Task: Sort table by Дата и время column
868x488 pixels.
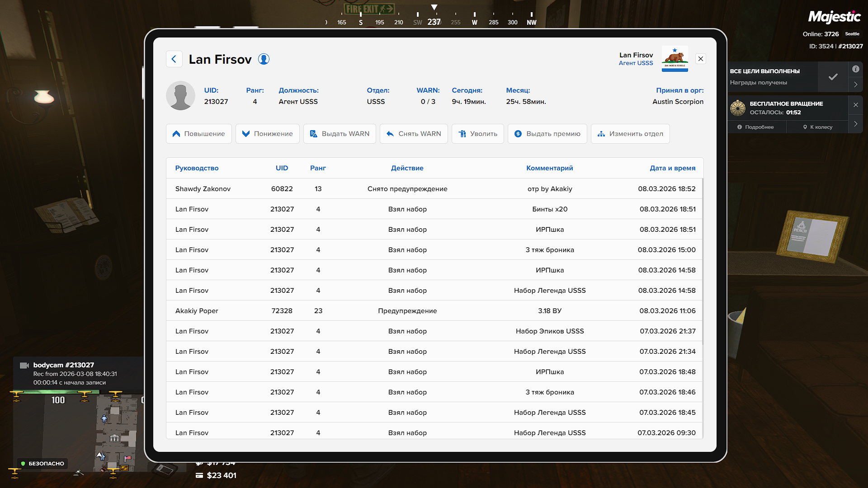Action: point(672,168)
